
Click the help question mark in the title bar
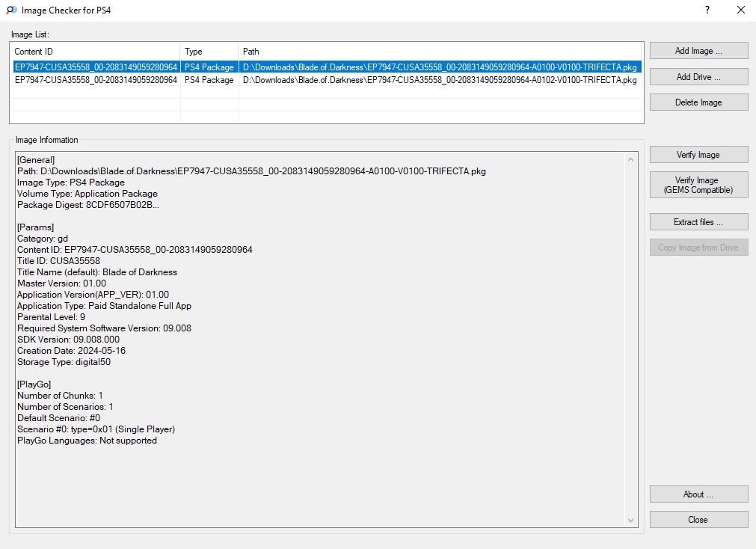[707, 10]
